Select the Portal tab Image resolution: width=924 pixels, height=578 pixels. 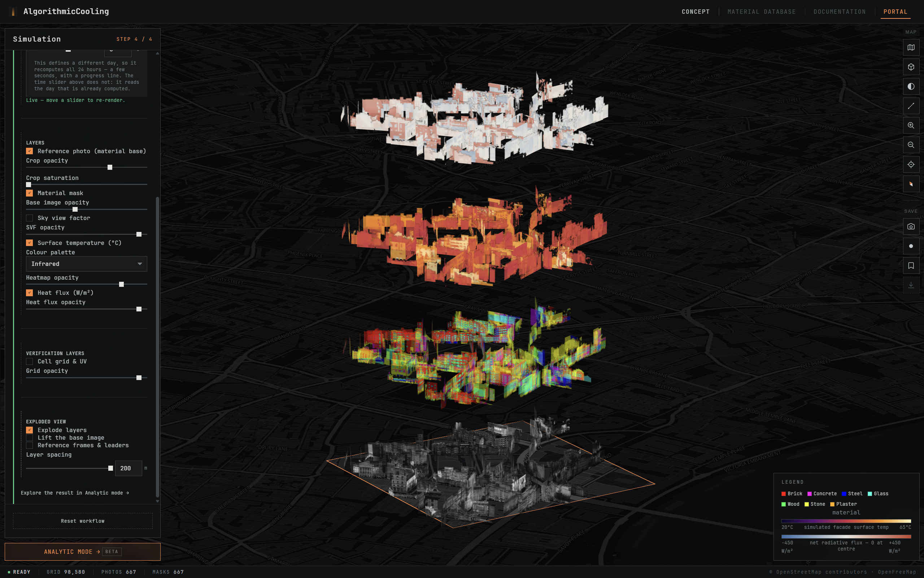click(895, 12)
